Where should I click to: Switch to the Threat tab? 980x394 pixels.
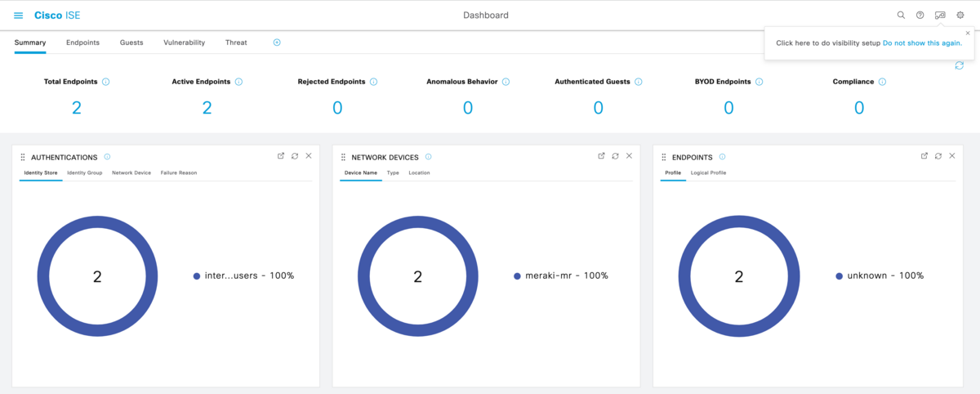click(x=236, y=43)
